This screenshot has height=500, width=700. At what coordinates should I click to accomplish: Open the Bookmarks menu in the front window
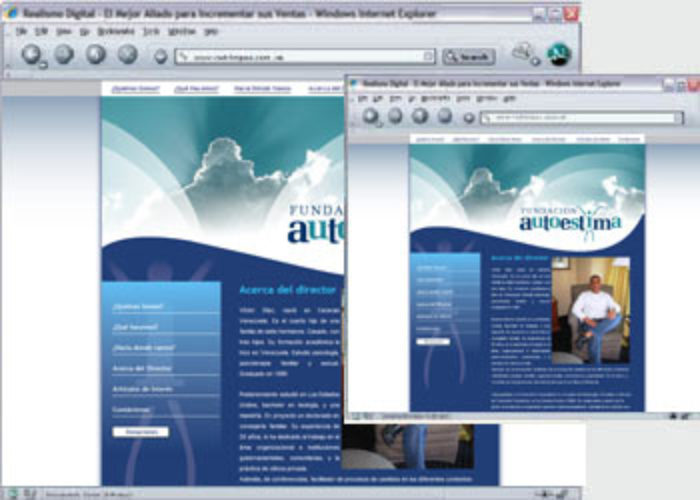pyautogui.click(x=436, y=99)
